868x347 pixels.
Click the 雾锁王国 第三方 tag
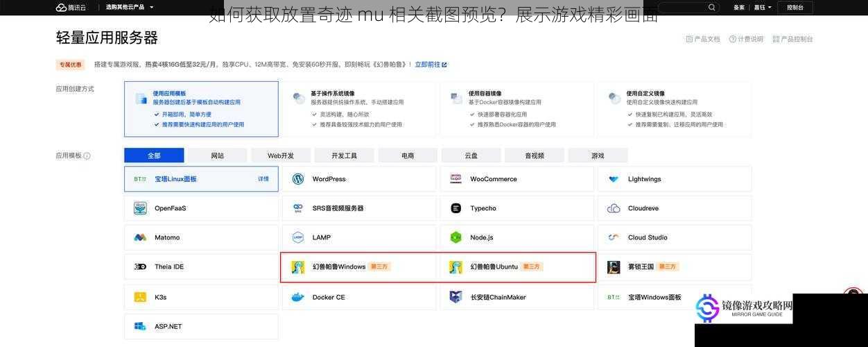668,266
